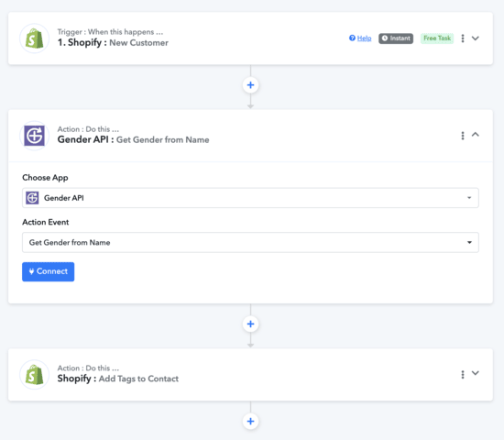Add a step after Add Tags to Contact
Image resolution: width=504 pixels, height=440 pixels.
tap(250, 421)
